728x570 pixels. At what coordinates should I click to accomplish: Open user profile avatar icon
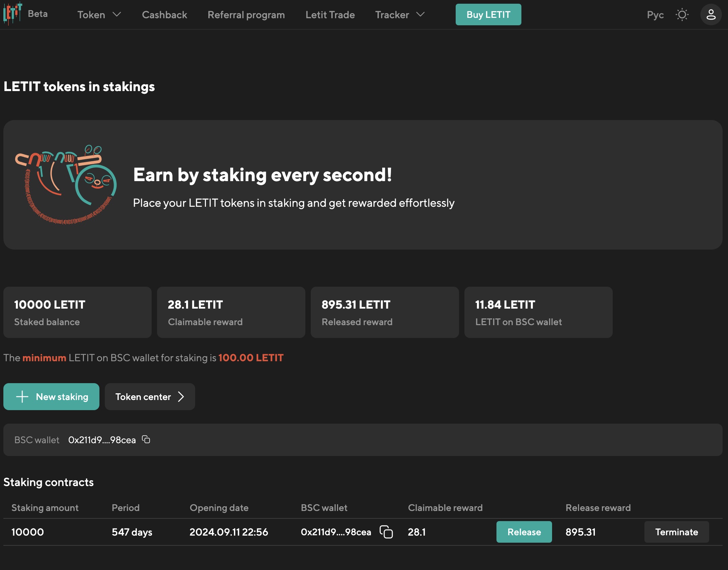click(711, 15)
